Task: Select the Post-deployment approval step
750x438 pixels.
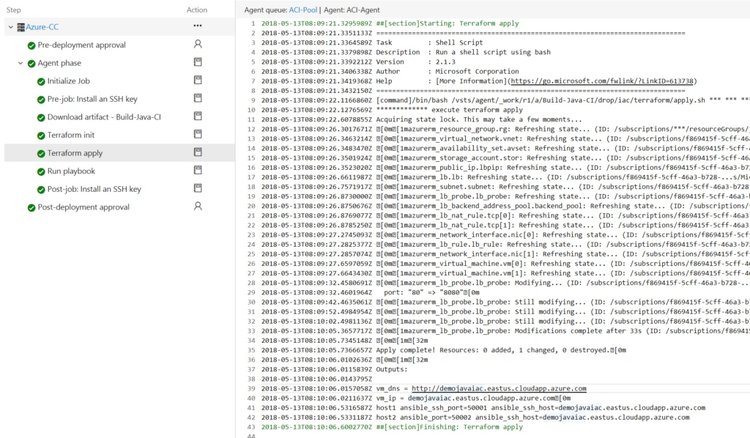Action: click(84, 207)
